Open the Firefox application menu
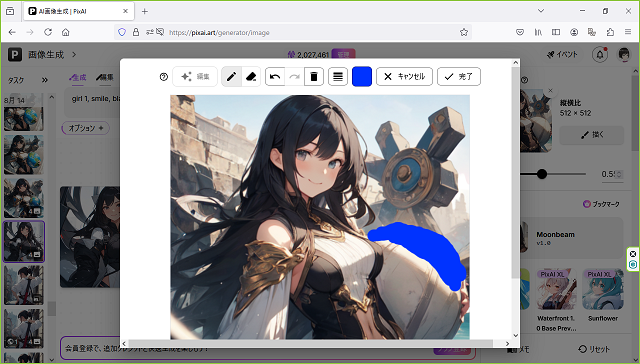Viewport: 640px width, 364px height. [628, 32]
